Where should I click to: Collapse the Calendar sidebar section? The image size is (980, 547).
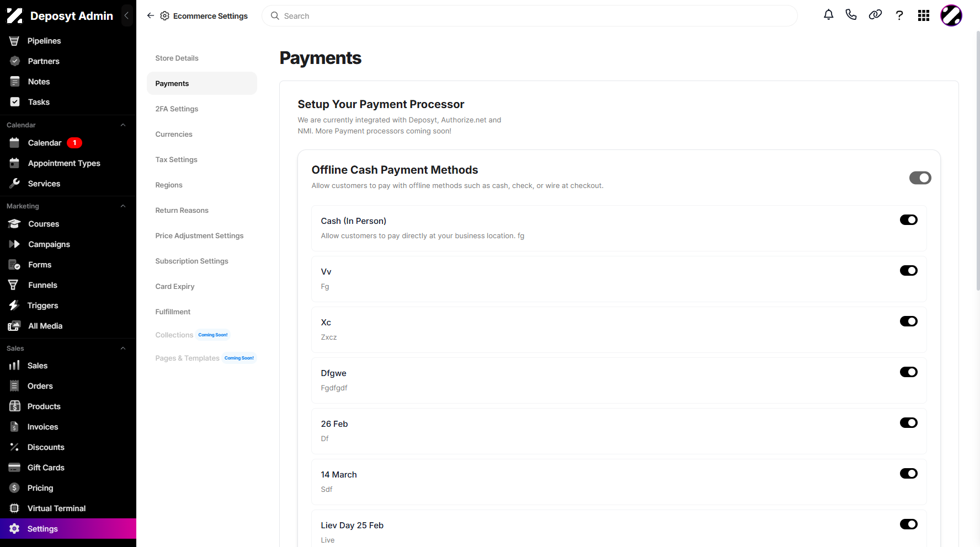(x=123, y=125)
